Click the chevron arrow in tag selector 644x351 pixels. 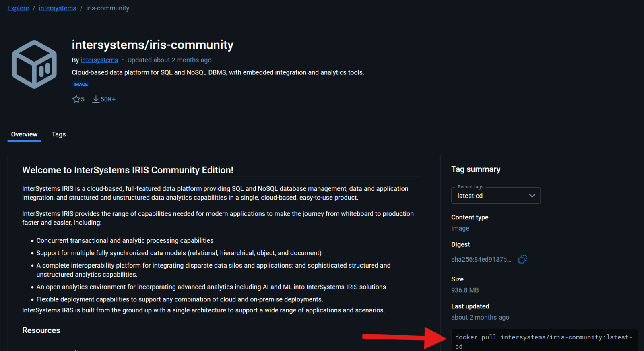coord(532,196)
